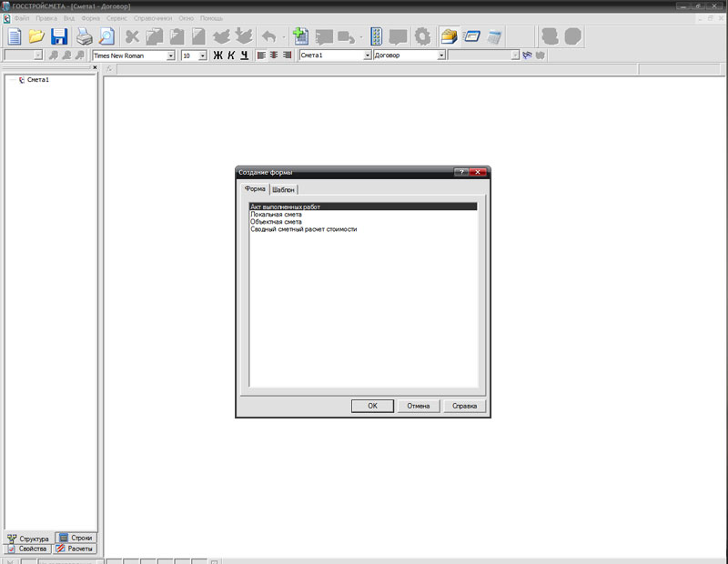Click the Save floppy disk icon

[59, 36]
